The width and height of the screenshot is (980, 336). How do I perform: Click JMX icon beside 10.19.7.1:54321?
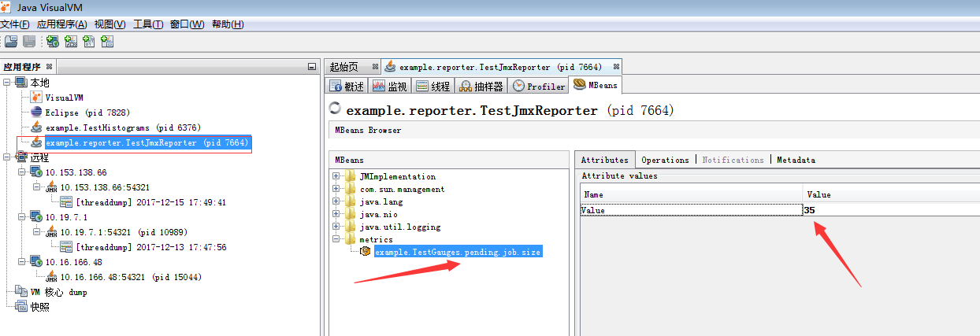(52, 232)
